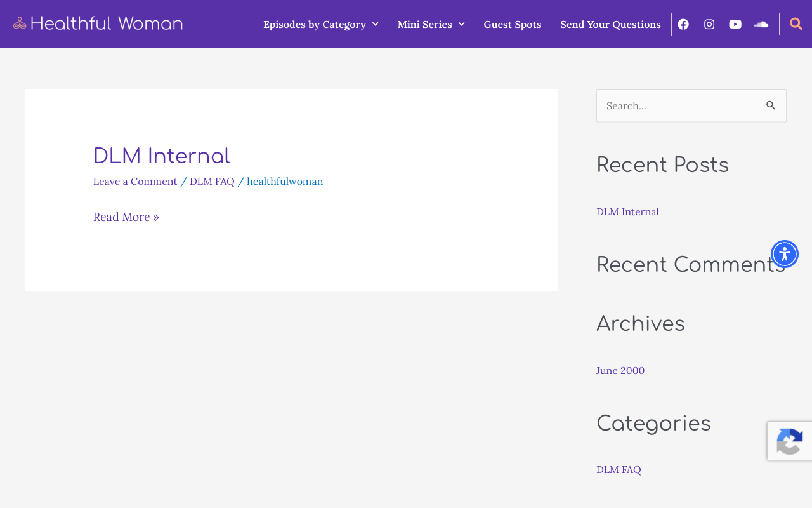Open DLM FAQ category in post meta
812x508 pixels.
point(212,181)
